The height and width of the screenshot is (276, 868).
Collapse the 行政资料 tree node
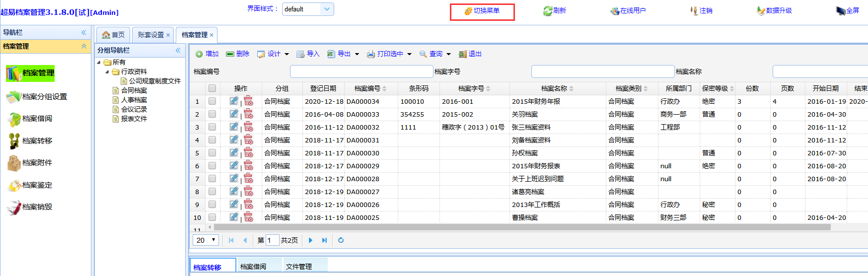(107, 72)
